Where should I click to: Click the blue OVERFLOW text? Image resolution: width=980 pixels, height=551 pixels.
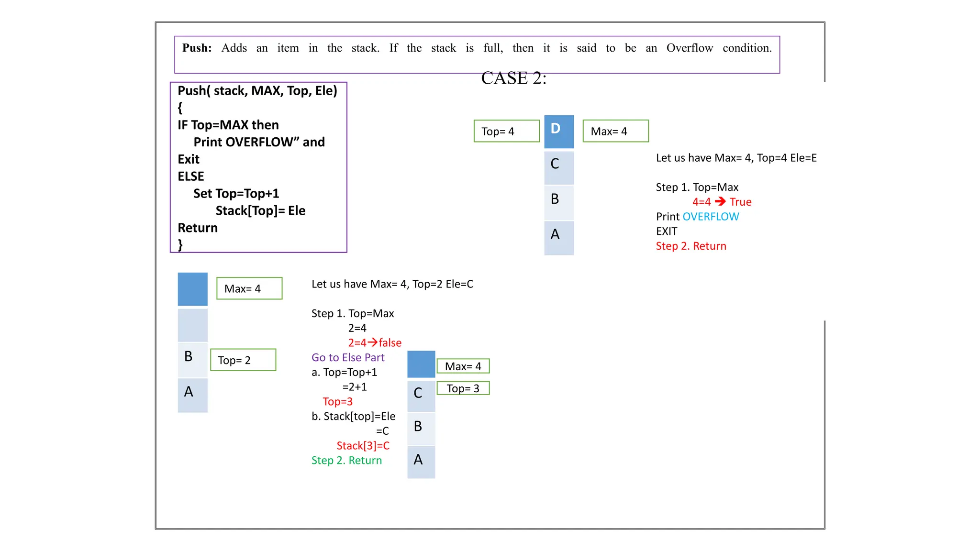[711, 217]
